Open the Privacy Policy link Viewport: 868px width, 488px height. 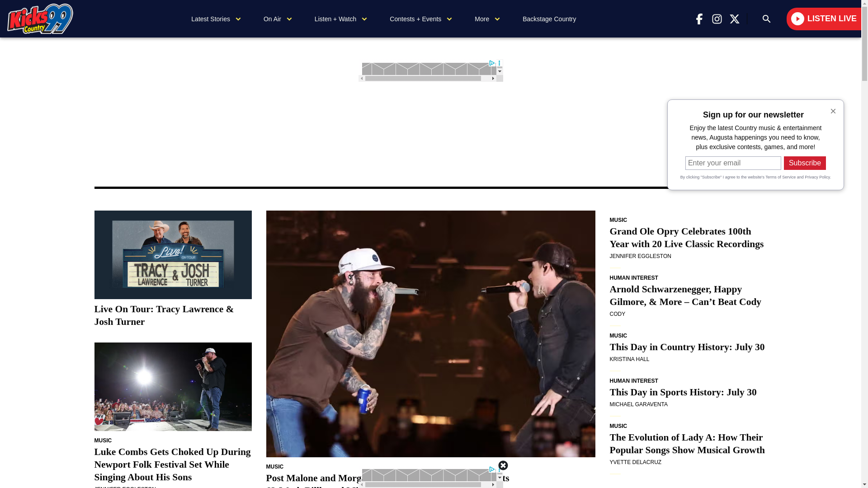pyautogui.click(x=817, y=177)
